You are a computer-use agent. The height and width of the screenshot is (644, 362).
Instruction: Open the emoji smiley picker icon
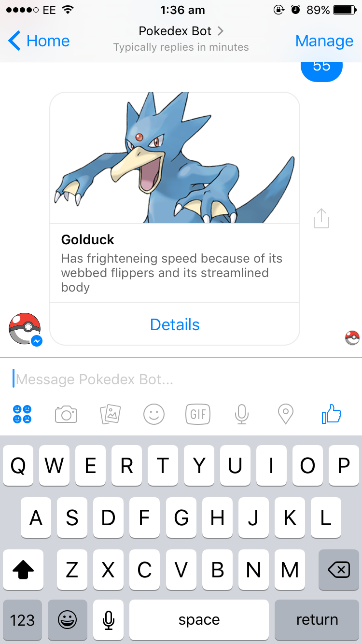[154, 414]
